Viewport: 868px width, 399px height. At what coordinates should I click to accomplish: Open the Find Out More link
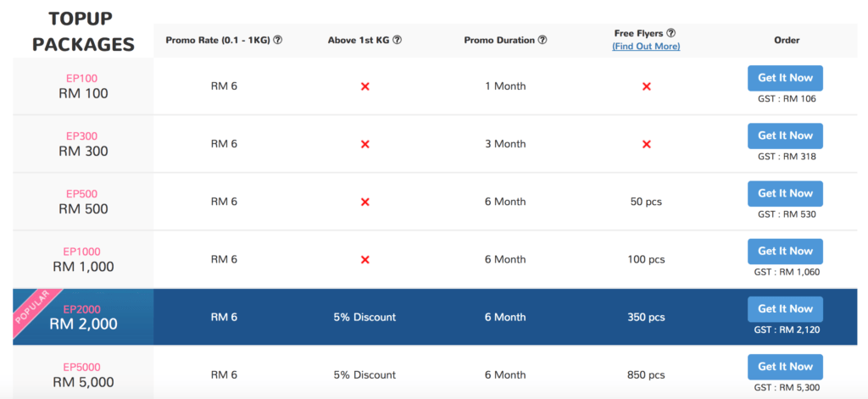click(x=646, y=47)
